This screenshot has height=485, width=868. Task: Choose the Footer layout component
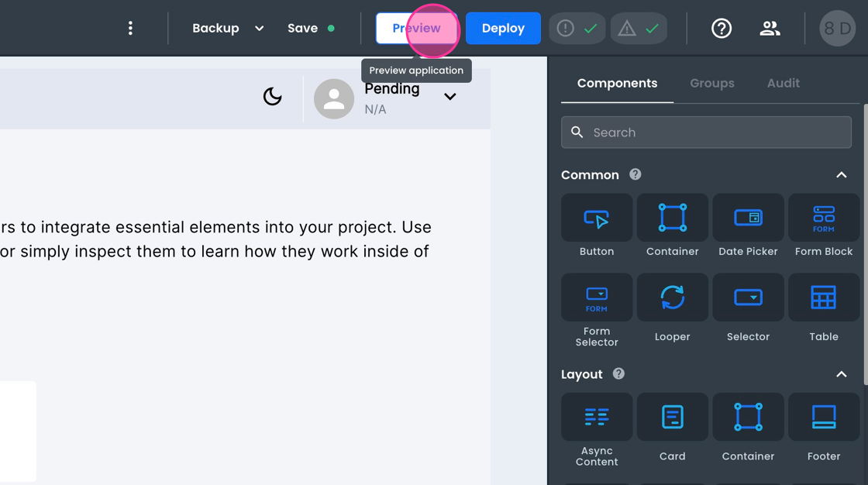pos(823,428)
